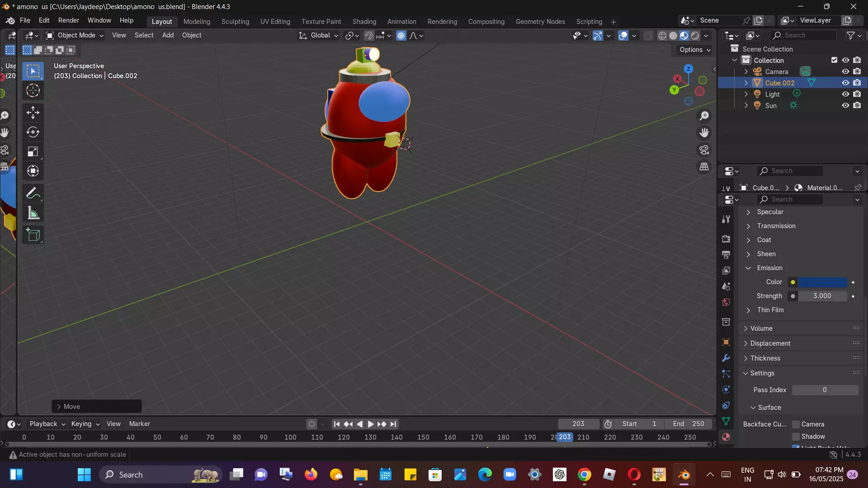Hide the Sun in viewport
Screen dimensions: 868x488
pos(845,105)
